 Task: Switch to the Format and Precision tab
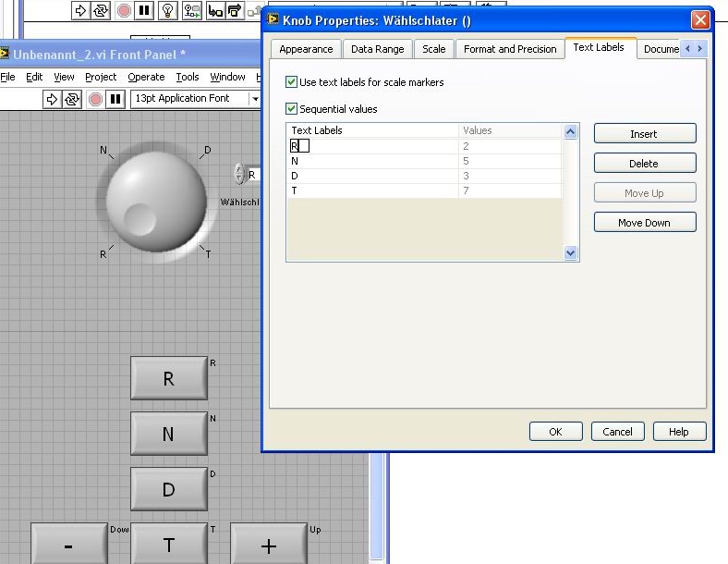click(x=510, y=49)
